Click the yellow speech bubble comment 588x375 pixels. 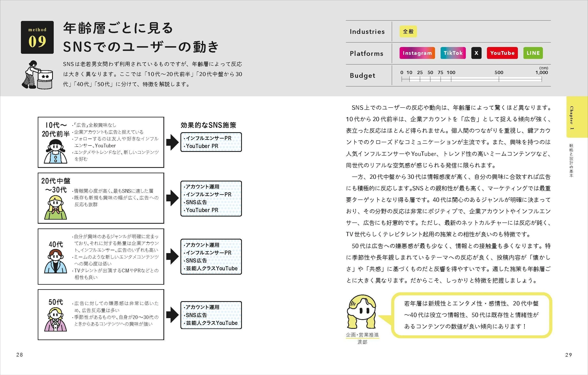[472, 315]
